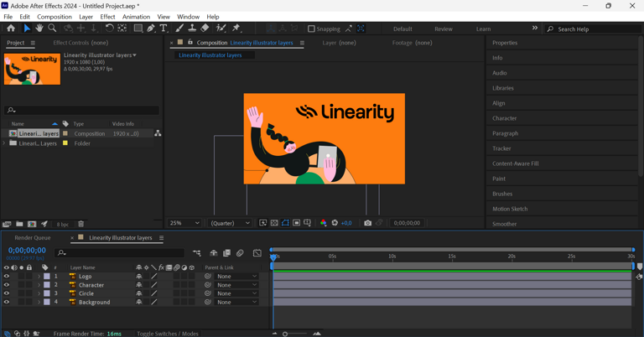Image resolution: width=644 pixels, height=337 pixels.
Task: Click yellow label swatch of Layers folder
Action: pyautogui.click(x=65, y=143)
